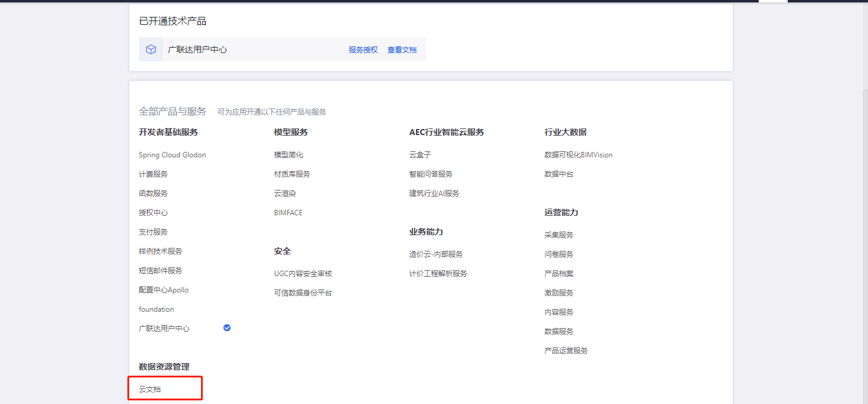Select UGC内容安全审核 under 安全
Viewport: 868px width, 404px height.
click(303, 274)
